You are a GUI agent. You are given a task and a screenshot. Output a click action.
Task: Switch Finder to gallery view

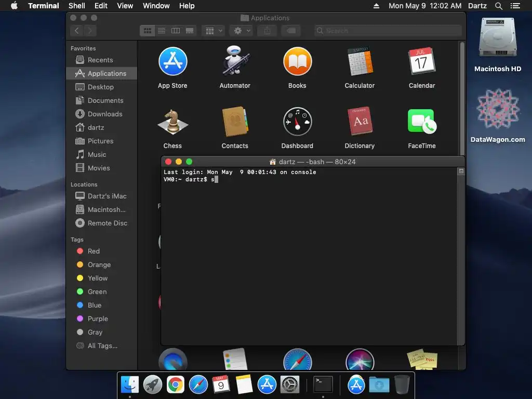pyautogui.click(x=190, y=31)
